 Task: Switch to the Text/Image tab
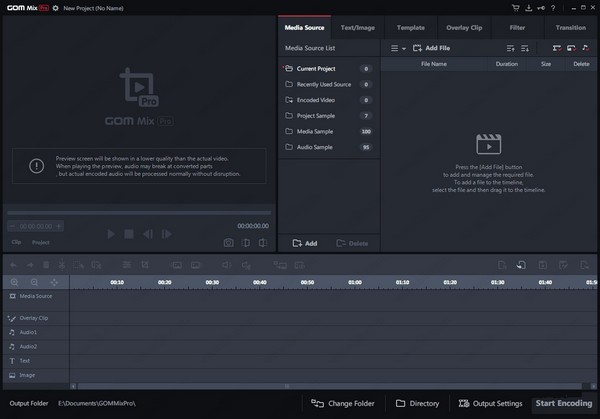(x=360, y=28)
